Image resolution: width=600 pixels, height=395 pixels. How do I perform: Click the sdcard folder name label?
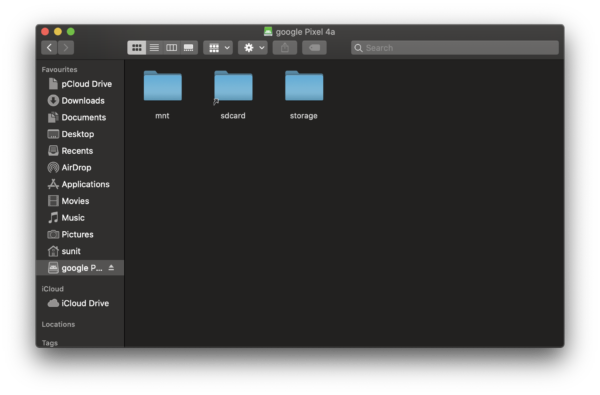pos(233,116)
